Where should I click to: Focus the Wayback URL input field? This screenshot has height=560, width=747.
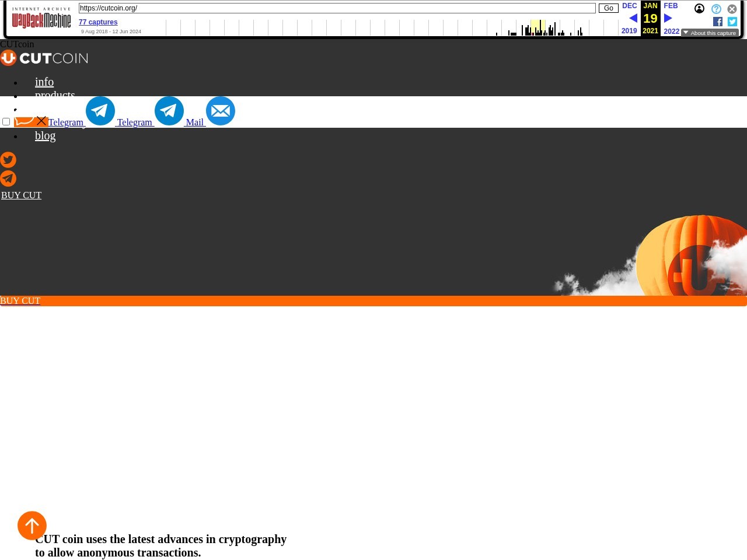point(337,8)
